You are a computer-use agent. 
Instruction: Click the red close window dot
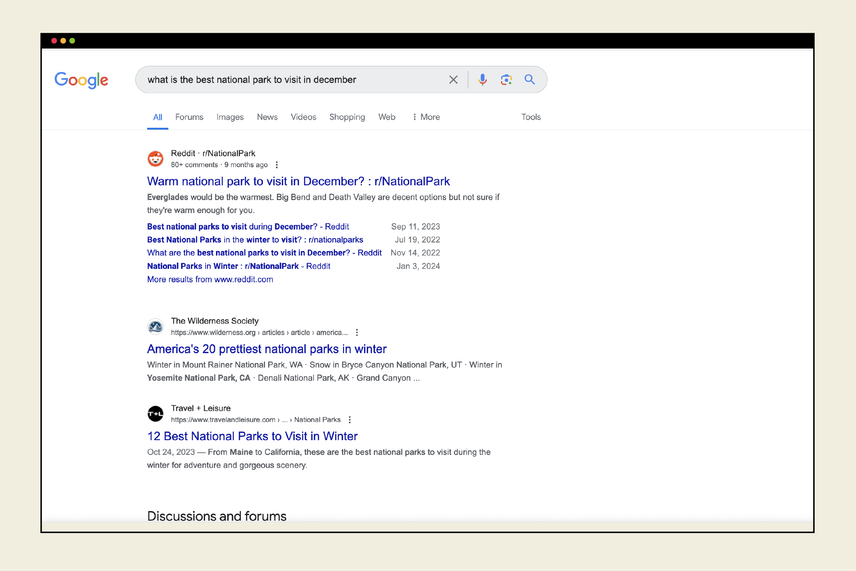point(54,41)
